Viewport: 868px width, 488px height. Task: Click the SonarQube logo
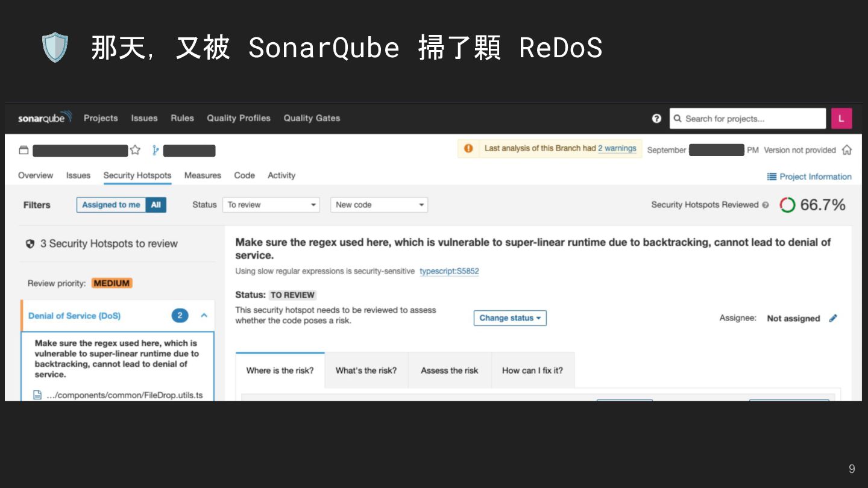coord(45,117)
